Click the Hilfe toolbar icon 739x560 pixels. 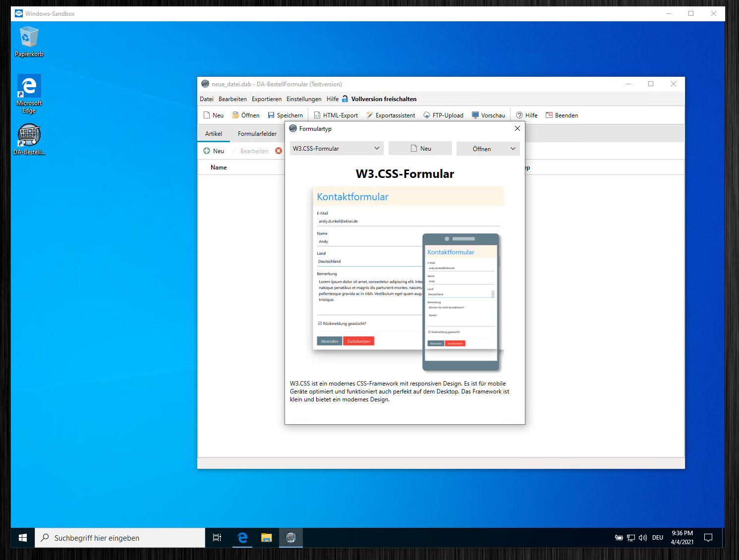click(x=519, y=115)
